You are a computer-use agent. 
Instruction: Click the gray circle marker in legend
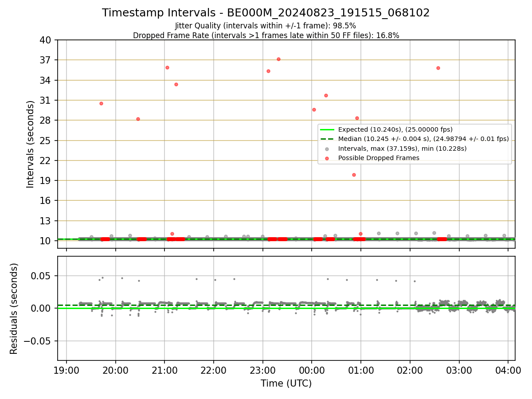(x=327, y=149)
